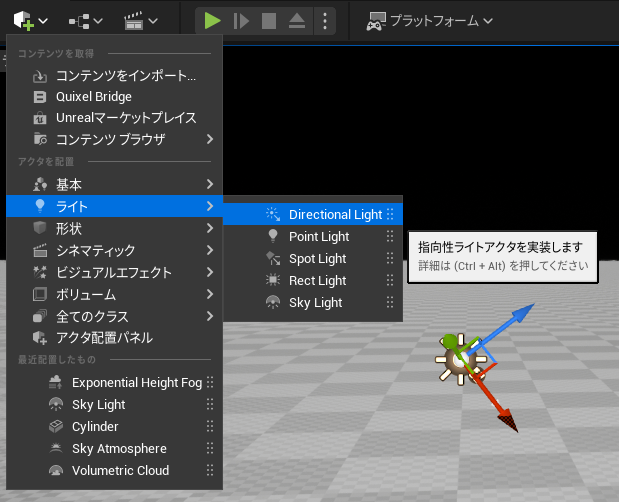Image resolution: width=619 pixels, height=502 pixels.
Task: Click the green Play button
Action: click(x=211, y=20)
